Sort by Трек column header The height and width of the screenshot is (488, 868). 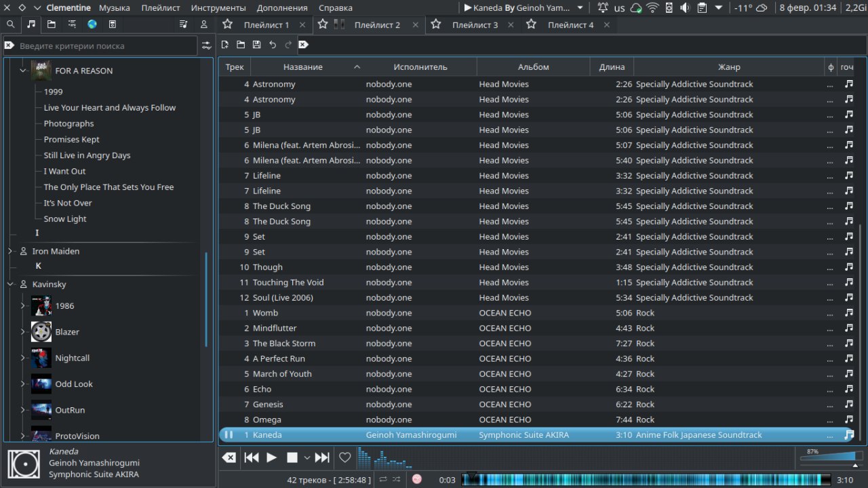235,67
